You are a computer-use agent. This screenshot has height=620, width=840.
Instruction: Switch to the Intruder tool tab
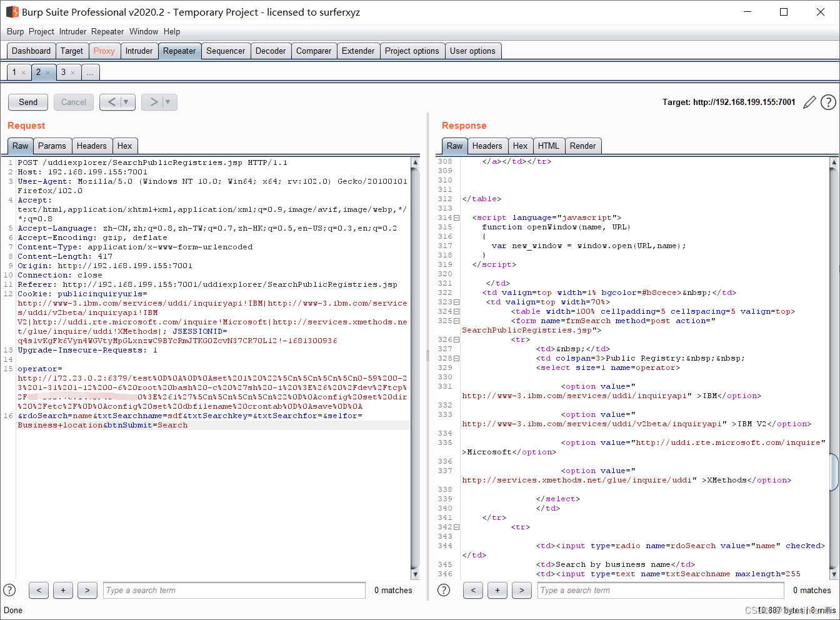(139, 51)
